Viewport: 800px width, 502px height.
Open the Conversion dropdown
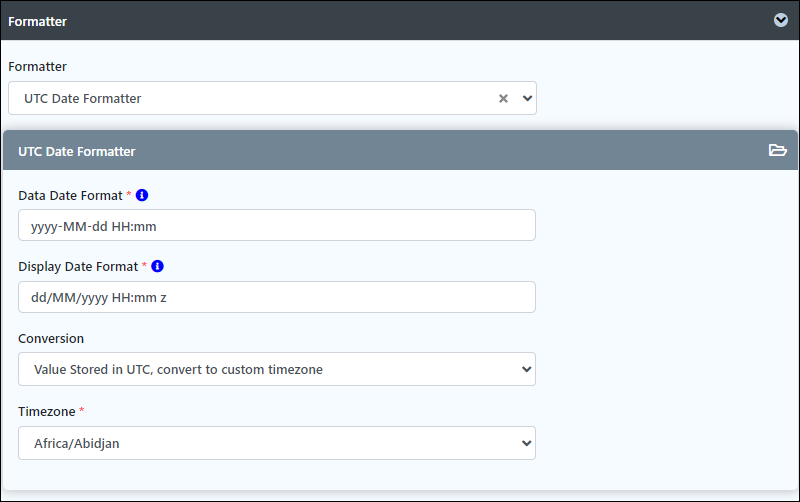(277, 369)
